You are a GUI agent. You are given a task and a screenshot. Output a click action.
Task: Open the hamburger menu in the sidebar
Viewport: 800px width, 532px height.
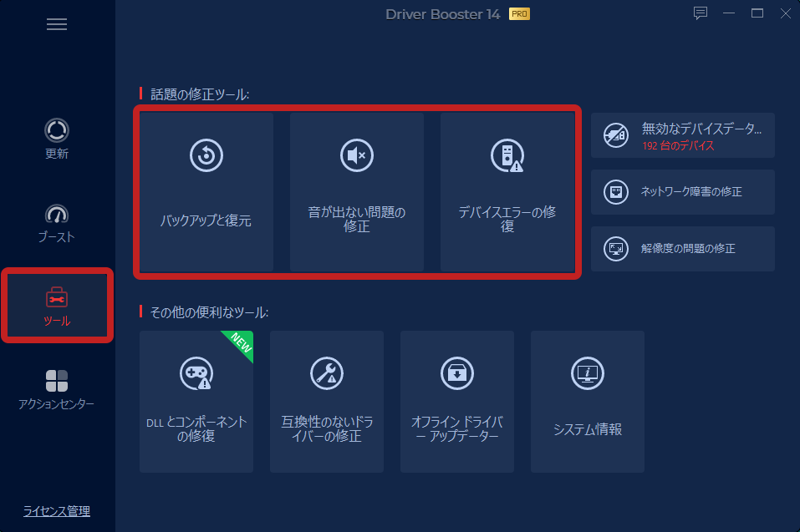coord(57,24)
